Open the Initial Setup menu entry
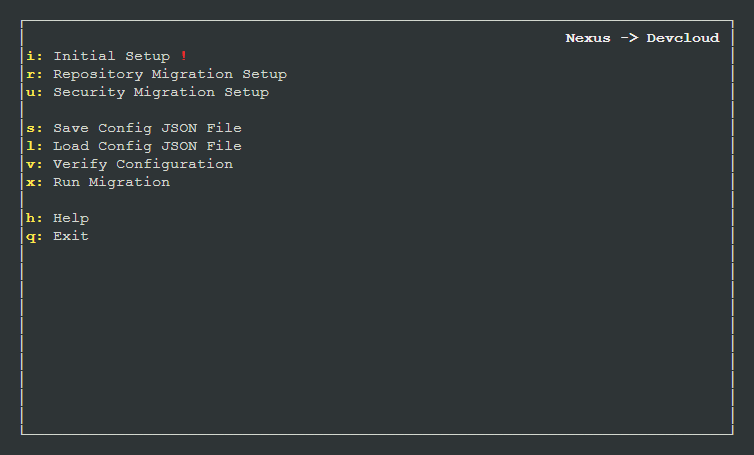 click(111, 56)
